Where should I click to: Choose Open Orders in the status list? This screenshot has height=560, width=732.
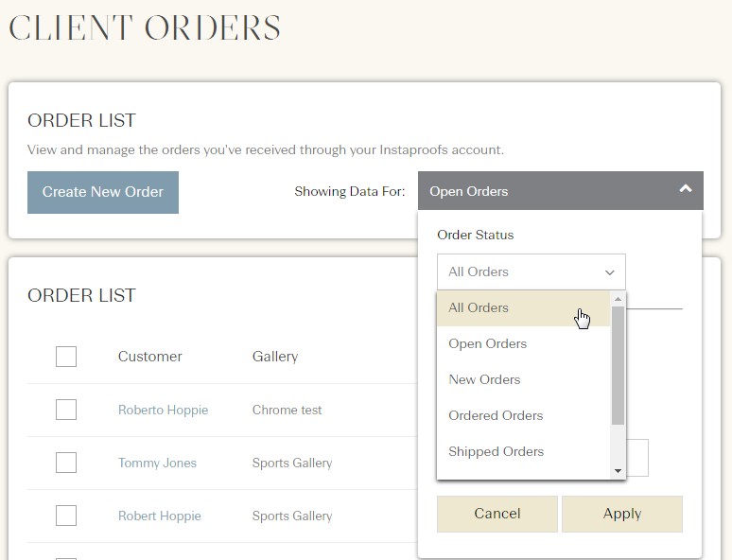523,343
